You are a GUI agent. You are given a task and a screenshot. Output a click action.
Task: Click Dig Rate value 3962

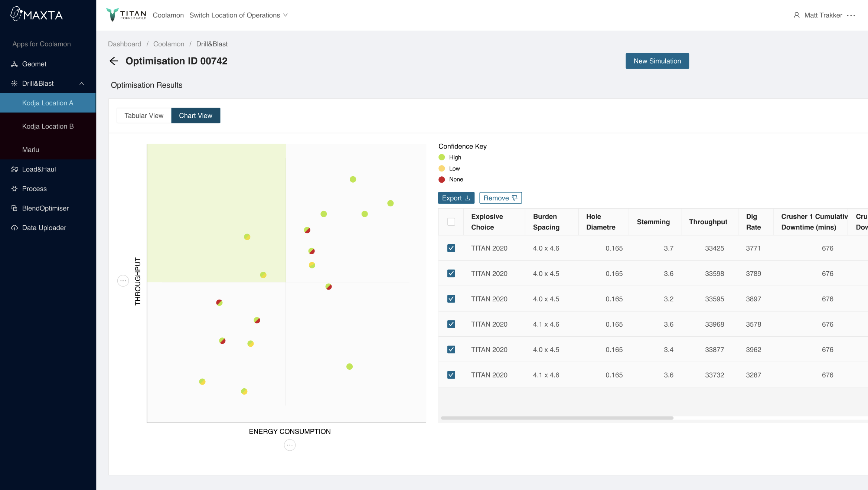click(753, 349)
